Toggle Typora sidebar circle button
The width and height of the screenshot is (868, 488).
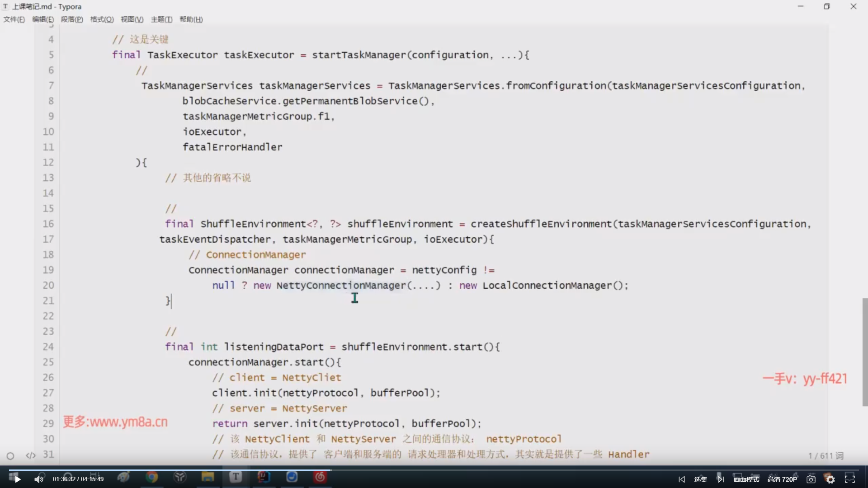[x=10, y=456]
